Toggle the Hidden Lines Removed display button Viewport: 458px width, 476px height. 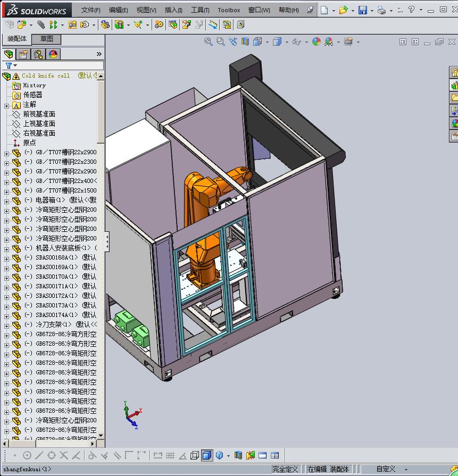pyautogui.click(x=195, y=455)
